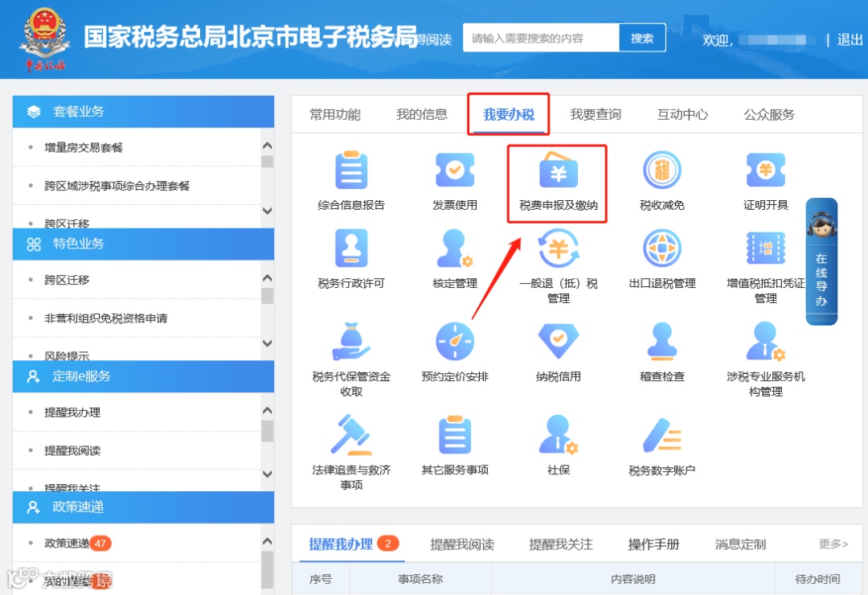Switch to the 常用功能 tab
Screen dimensions: 868x595
[335, 115]
